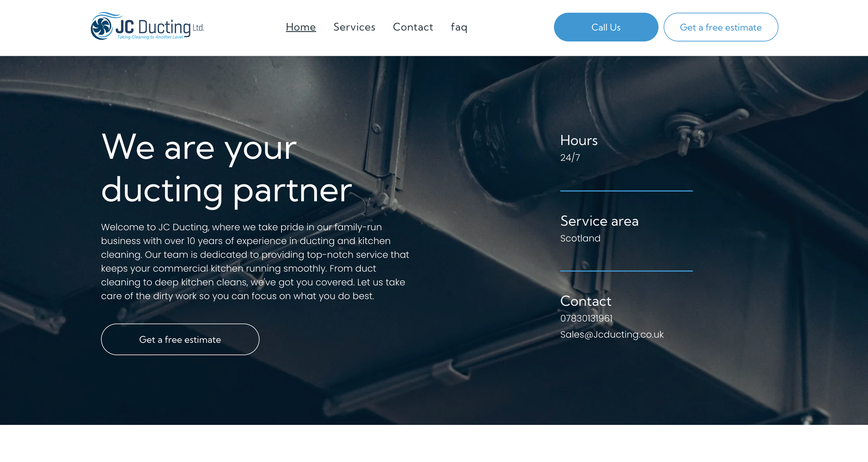
Task: Click the logo tagline 'Taking Cleaning to Another Level'
Action: [x=150, y=37]
